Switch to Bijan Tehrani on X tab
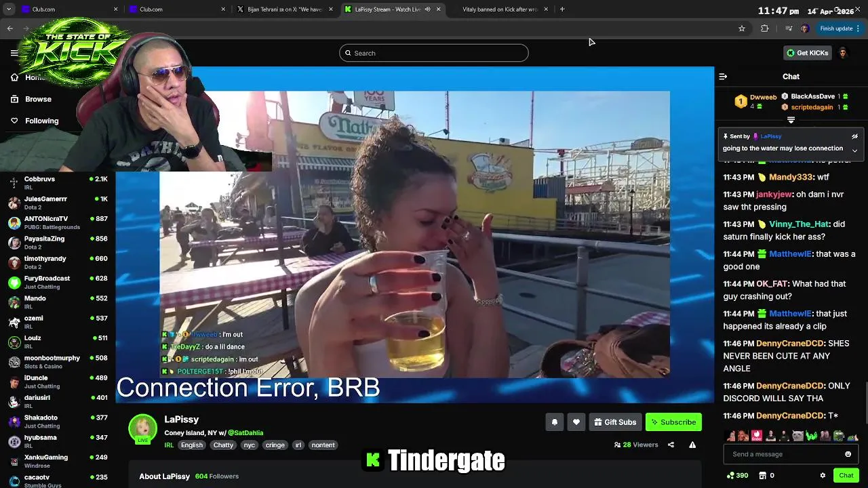868x488 pixels. pyautogui.click(x=285, y=9)
